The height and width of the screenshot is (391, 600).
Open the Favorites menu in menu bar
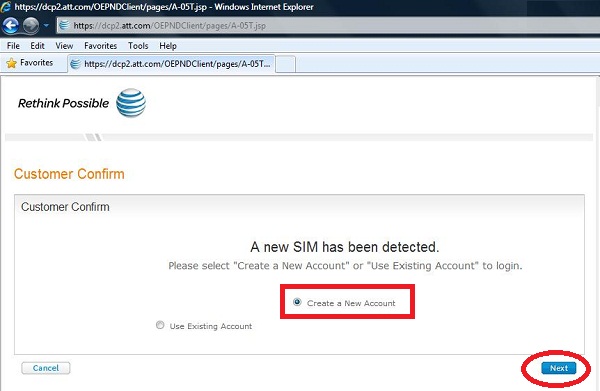coord(100,46)
